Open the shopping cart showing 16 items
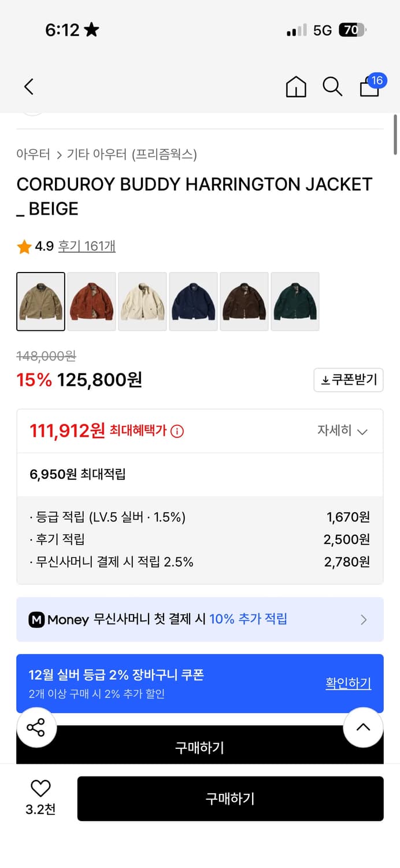This screenshot has height=868, width=400. 369,88
